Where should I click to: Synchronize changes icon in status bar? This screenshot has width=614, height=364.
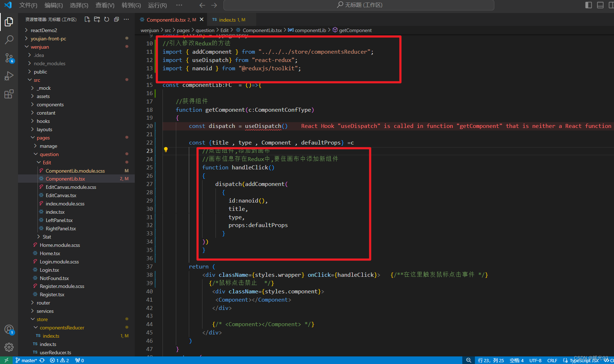pyautogui.click(x=42, y=360)
